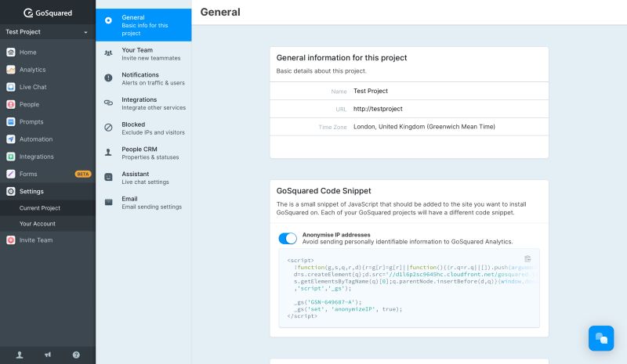Open the People CRM settings tab
The image size is (627, 364).
(x=143, y=153)
